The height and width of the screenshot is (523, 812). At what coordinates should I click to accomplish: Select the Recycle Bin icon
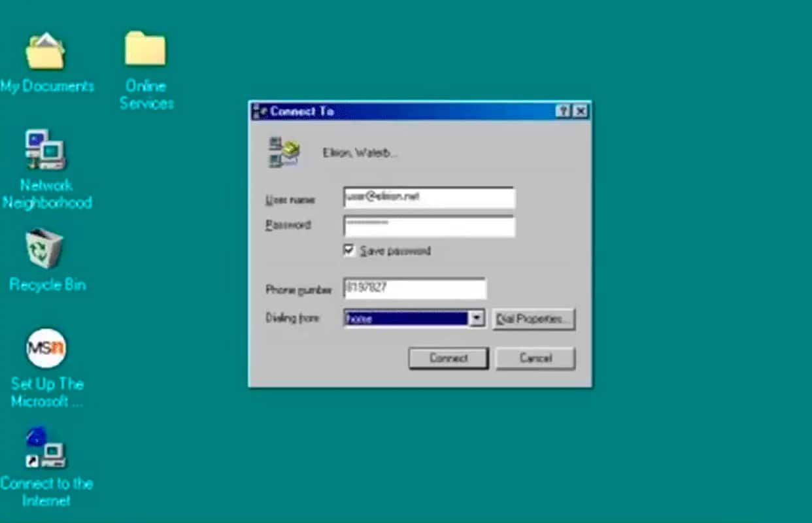(x=44, y=248)
